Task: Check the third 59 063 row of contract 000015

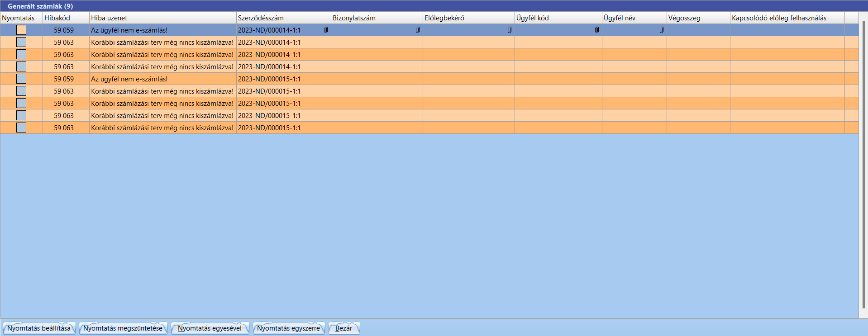Action: [21, 115]
